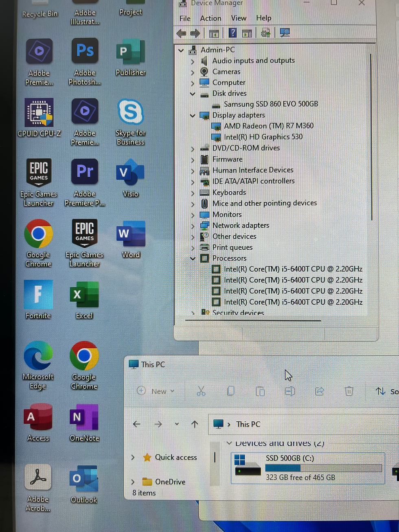Expand Audio inputs and outputs node
Viewport: 399px width, 532px height.
tap(193, 61)
